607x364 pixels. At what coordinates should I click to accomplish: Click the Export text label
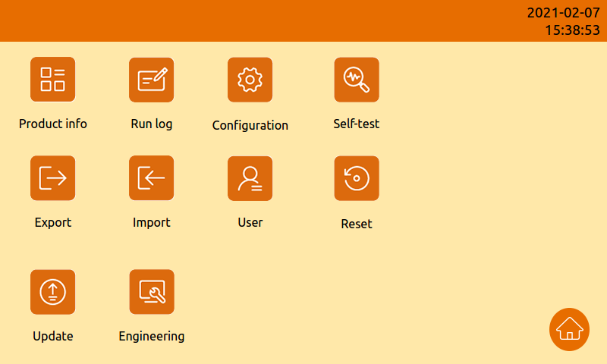coord(52,223)
